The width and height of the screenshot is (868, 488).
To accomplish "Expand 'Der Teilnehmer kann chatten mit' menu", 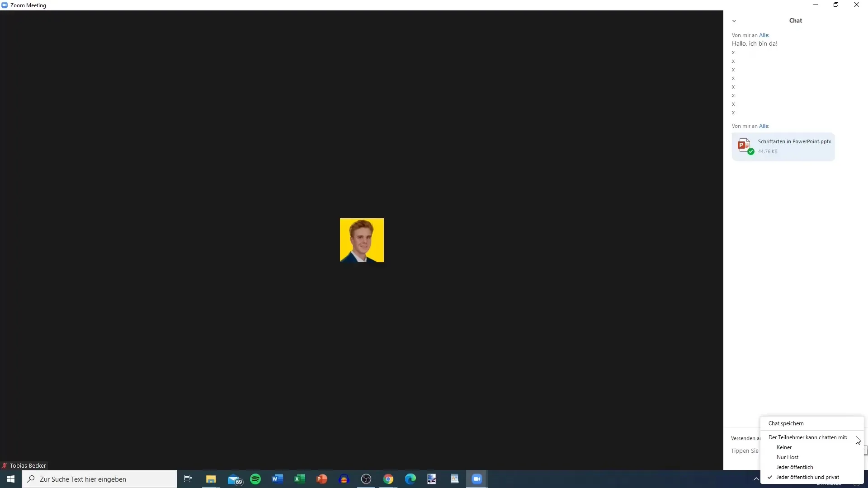I will pos(808,437).
